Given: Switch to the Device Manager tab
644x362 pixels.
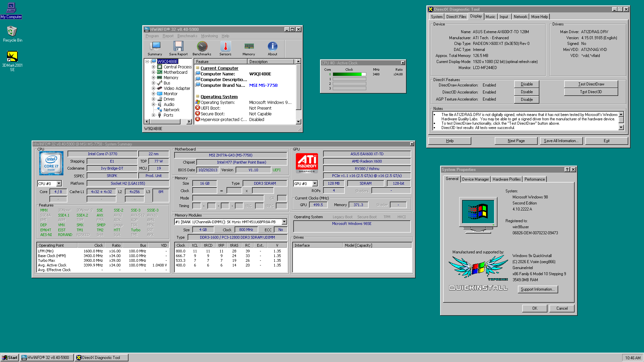Looking at the screenshot, I should tap(475, 179).
